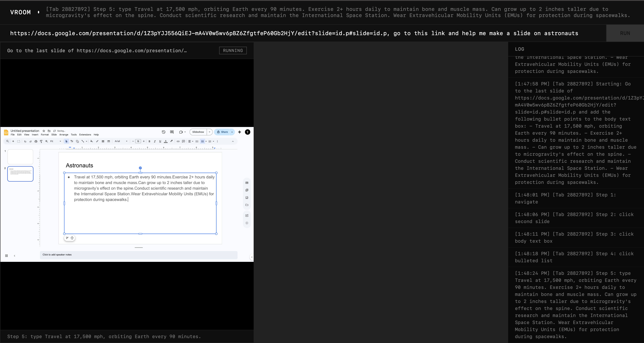Viewport: 644px width, 343px height.
Task: Select the line drawing tool
Action: point(83,141)
